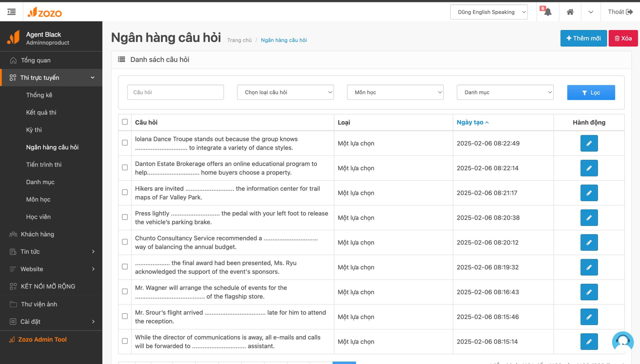Viewport: 640px width, 364px height.
Task: Edit the Chunto Consultancy Service question
Action: [x=589, y=242]
